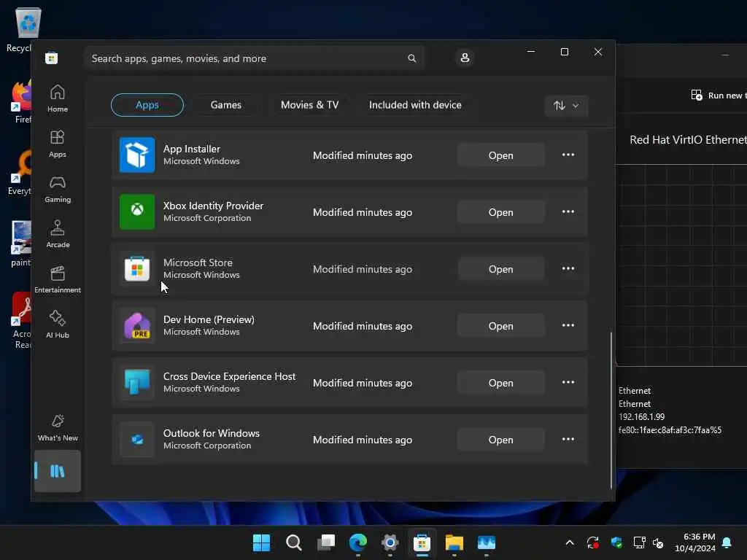747x560 pixels.
Task: Click the Microsoft Store app icon in list
Action: [x=136, y=268]
